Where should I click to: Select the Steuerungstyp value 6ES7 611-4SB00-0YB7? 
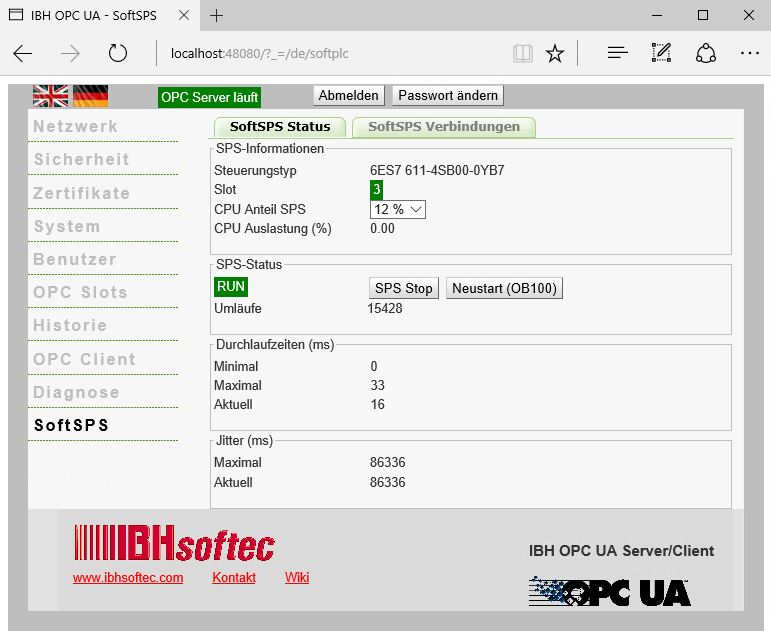click(437, 171)
